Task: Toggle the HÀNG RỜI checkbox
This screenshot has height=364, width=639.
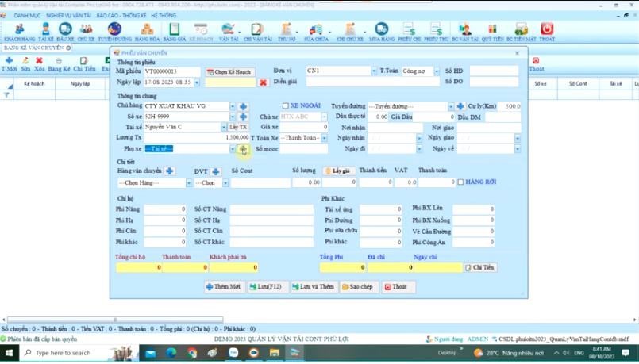Action: click(460, 182)
